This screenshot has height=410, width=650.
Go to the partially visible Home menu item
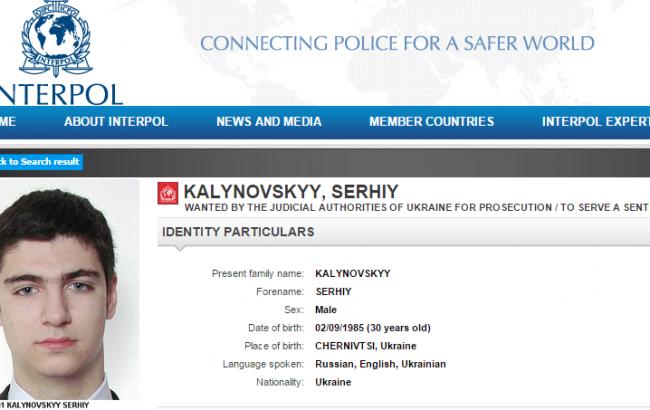coord(8,122)
